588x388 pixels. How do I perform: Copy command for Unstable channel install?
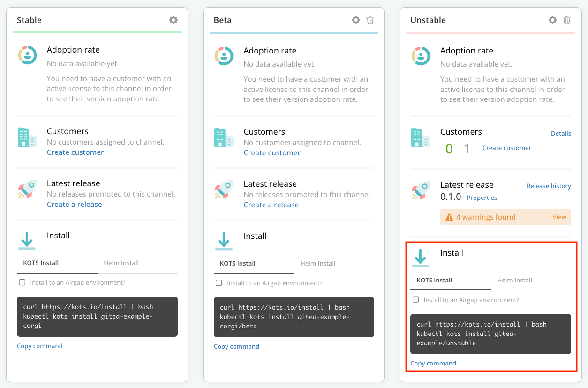point(433,364)
